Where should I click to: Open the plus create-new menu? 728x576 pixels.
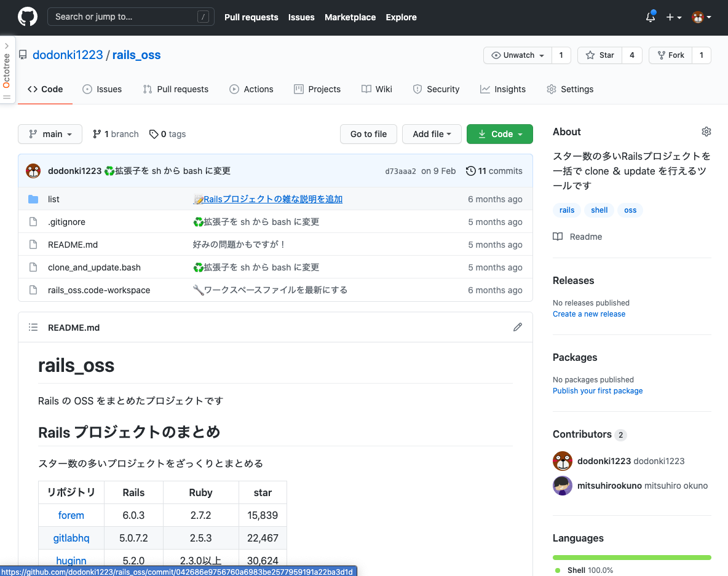(x=674, y=17)
